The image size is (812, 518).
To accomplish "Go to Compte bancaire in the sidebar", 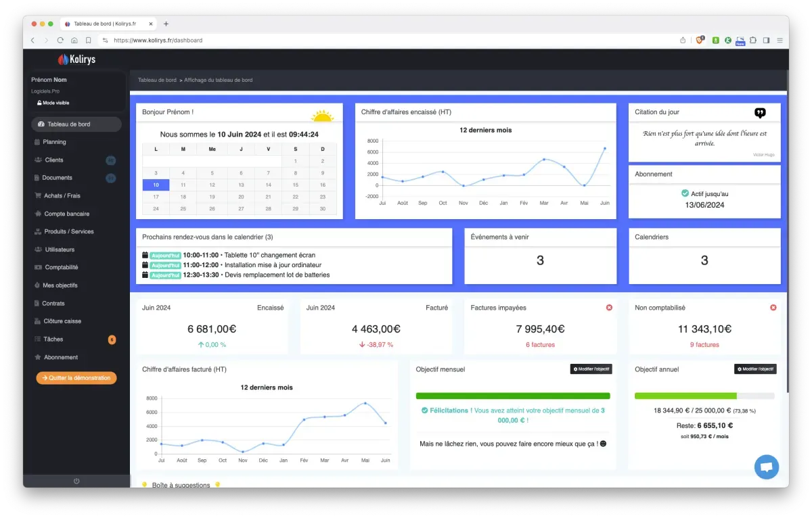I will [66, 214].
